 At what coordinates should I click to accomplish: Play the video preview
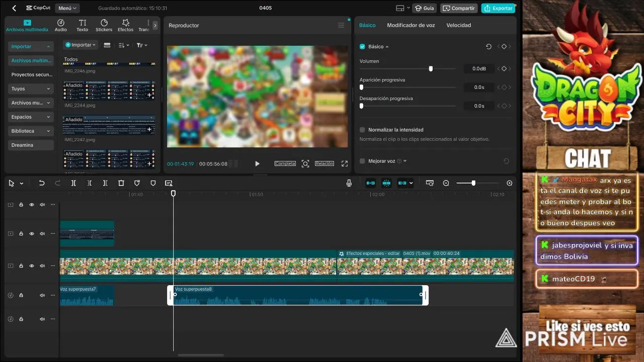(257, 163)
